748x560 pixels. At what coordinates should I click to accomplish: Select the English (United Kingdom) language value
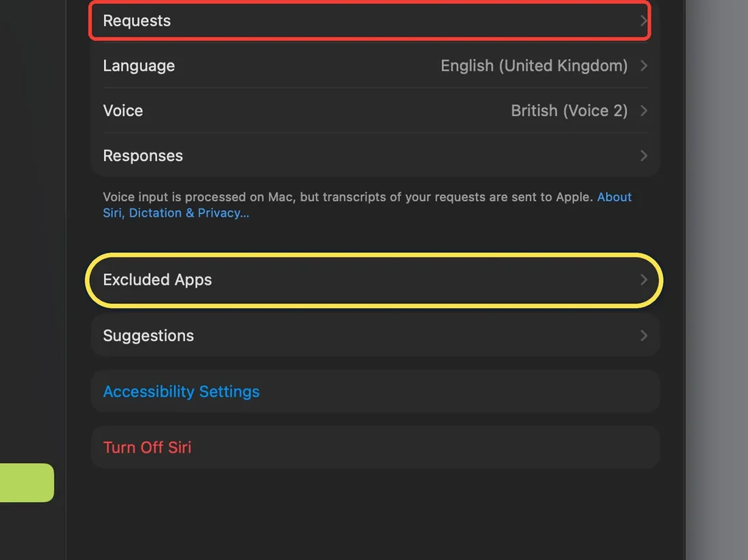point(534,66)
